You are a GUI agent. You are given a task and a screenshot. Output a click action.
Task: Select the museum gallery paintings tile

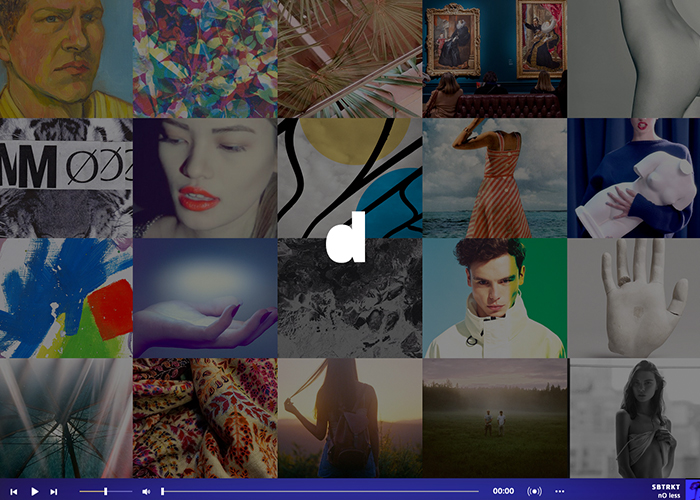point(495,58)
